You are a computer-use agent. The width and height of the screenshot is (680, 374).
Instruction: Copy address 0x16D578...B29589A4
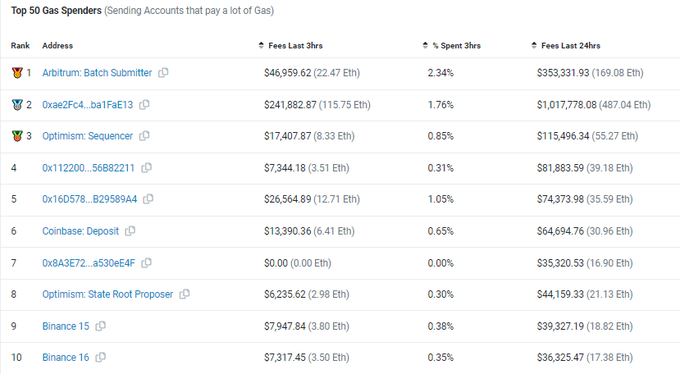point(148,199)
